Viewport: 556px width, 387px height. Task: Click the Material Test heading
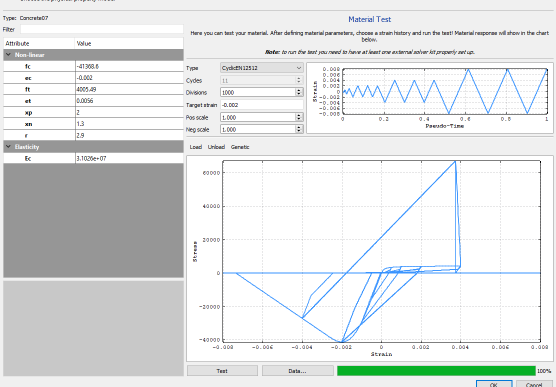pyautogui.click(x=369, y=20)
